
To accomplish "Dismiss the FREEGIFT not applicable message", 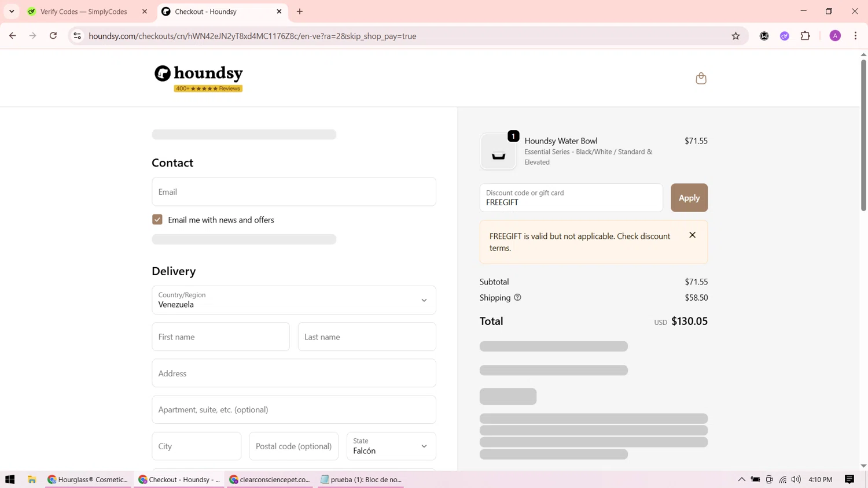I will [692, 235].
